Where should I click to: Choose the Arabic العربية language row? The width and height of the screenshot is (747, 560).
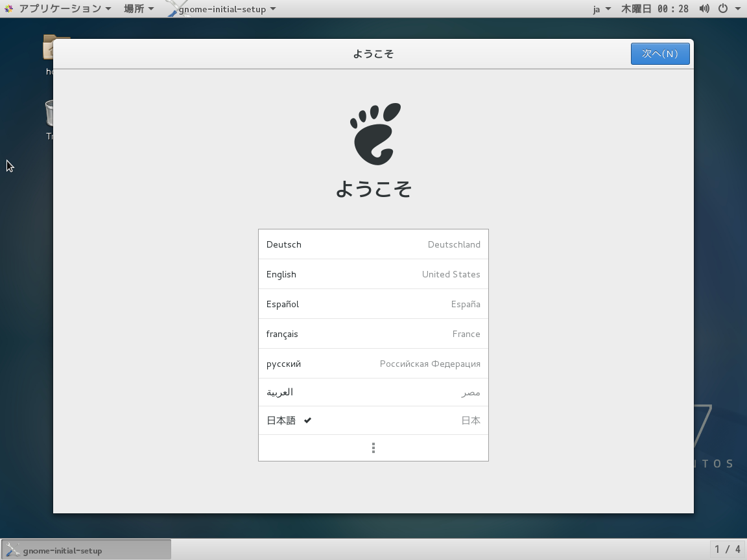[x=373, y=392]
